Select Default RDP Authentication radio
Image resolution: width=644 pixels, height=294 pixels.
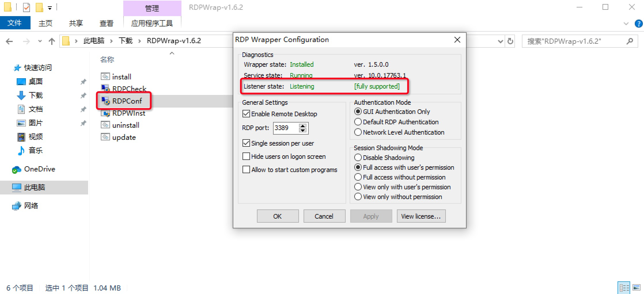tap(358, 122)
